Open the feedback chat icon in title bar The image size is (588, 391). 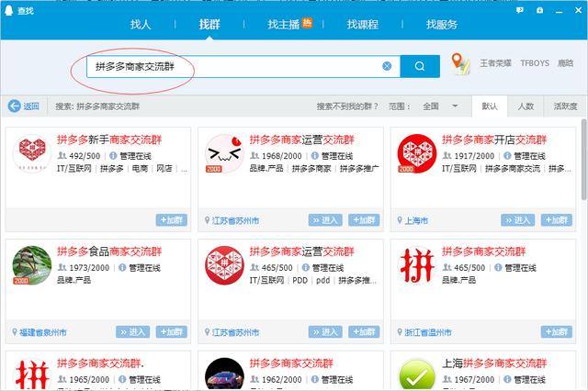(x=520, y=10)
